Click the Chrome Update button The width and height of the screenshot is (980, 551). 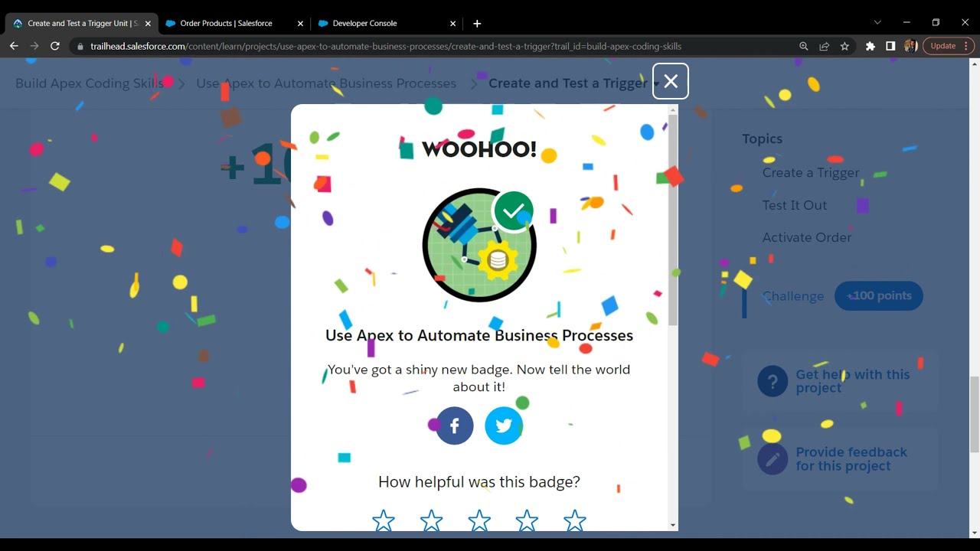pyautogui.click(x=949, y=46)
